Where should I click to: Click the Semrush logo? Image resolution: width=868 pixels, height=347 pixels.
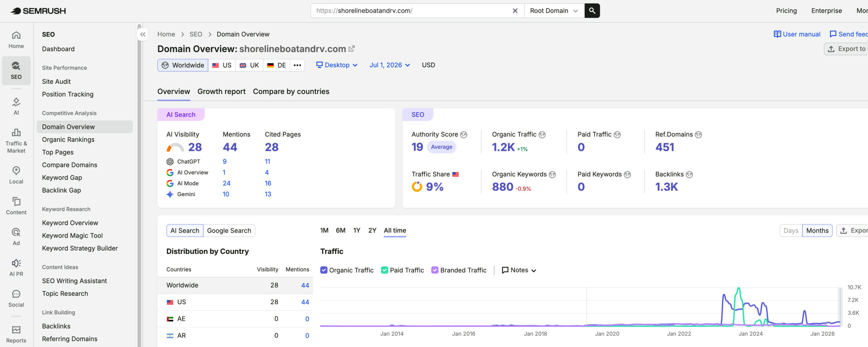(x=38, y=11)
